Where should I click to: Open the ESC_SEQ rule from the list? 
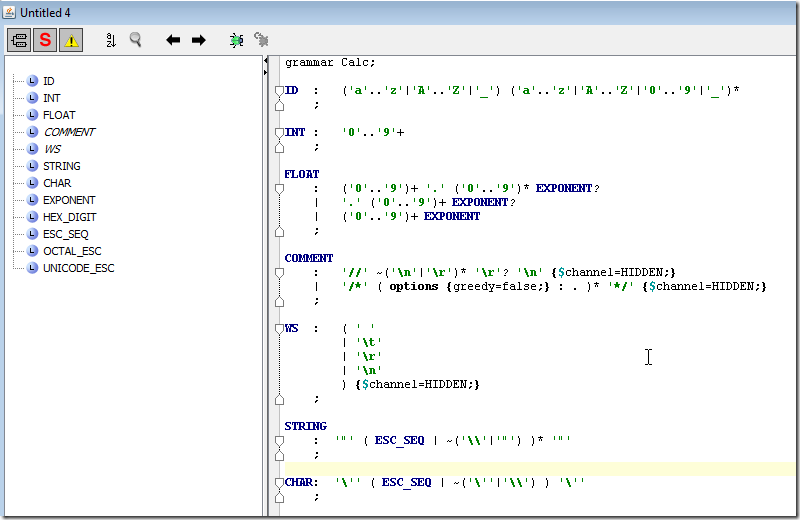pyautogui.click(x=66, y=234)
